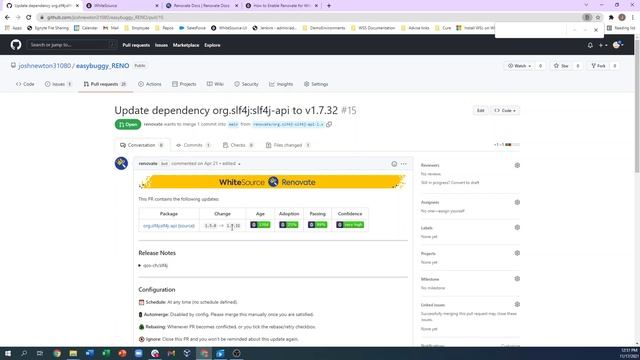Open the user avatar menu in header
Screen dimensions: 640x360
point(618,45)
